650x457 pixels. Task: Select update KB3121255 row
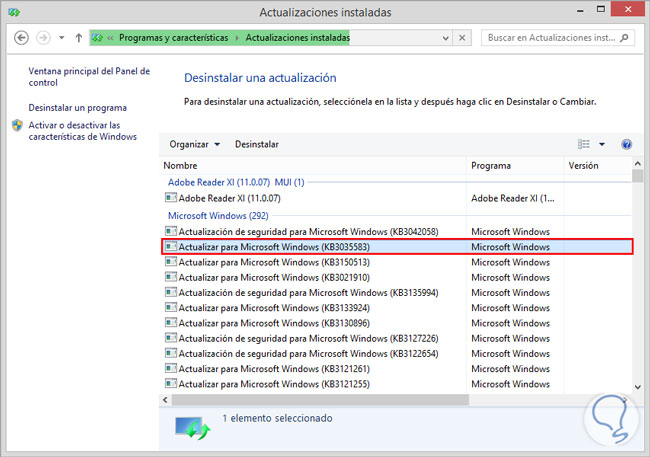396,384
